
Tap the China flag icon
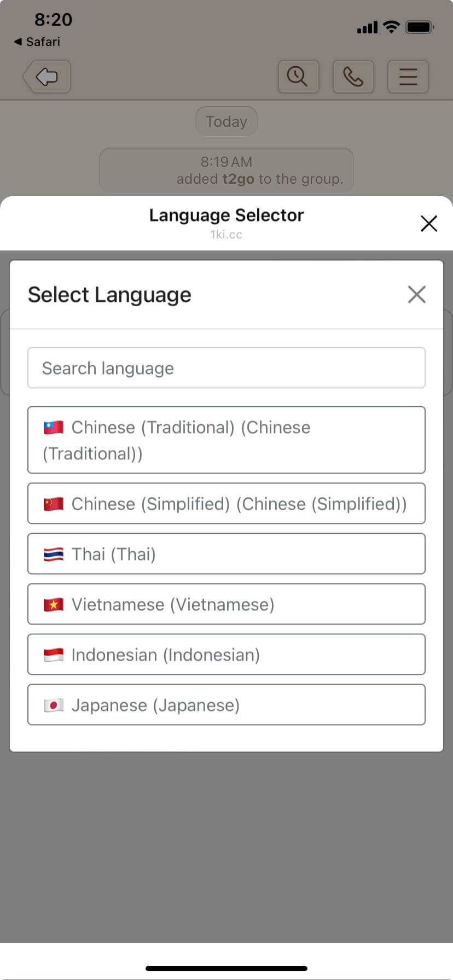pos(54,504)
